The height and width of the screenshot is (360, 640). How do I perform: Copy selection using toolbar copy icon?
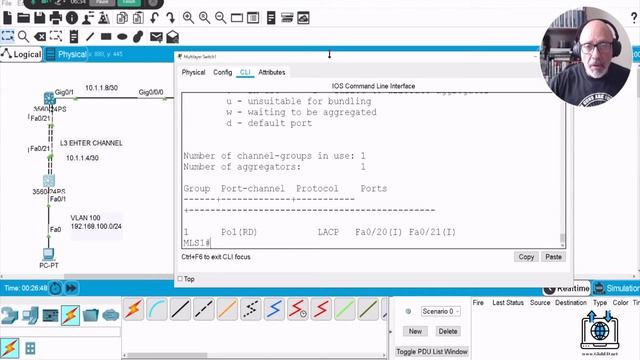122,18
